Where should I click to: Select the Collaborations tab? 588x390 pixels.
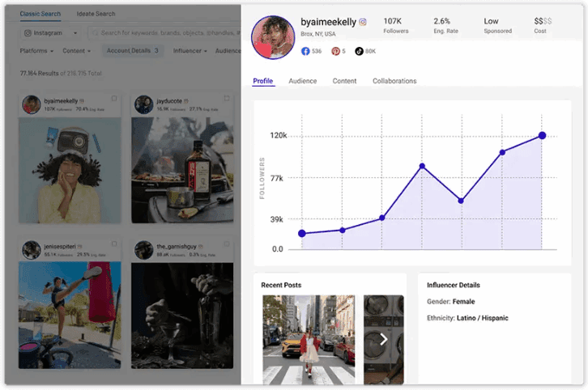394,81
